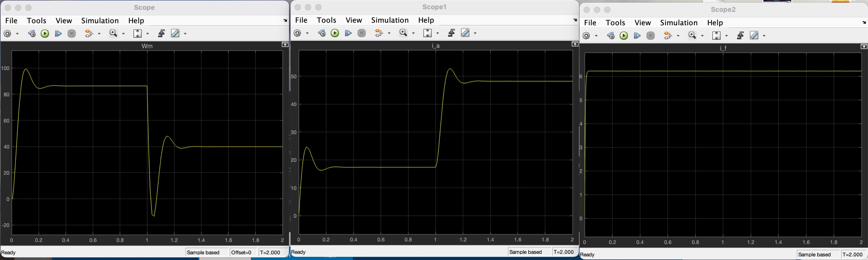Click 'T=2.000' in Scope status bar
Screen dimensions: 868x260
270,253
